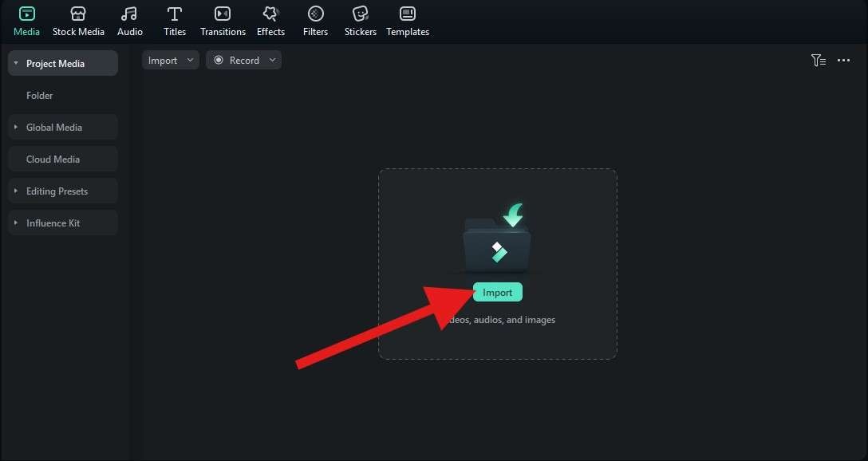Open the Transitions icon
868x461 pixels.
(x=223, y=14)
